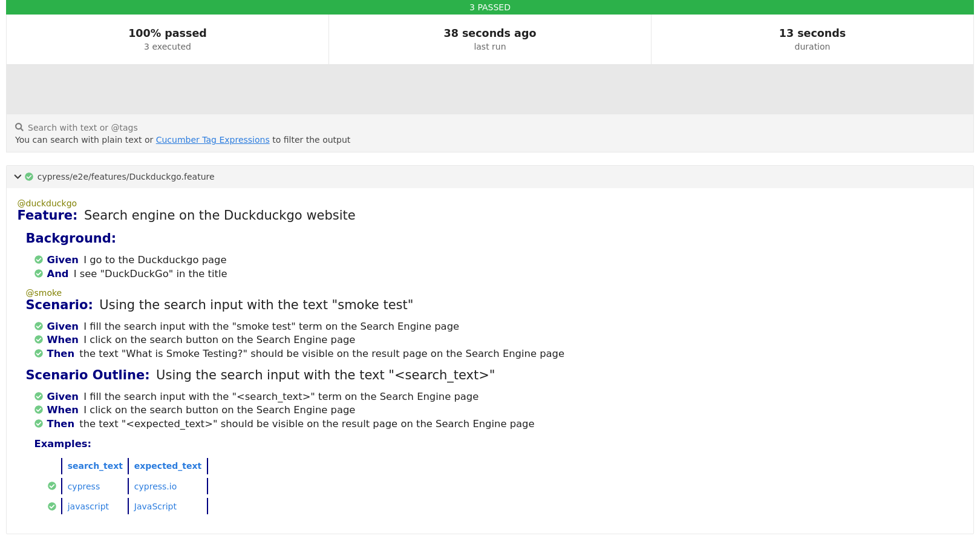
Task: Click passed icon for Given '<search_text>' step
Action: point(39,396)
